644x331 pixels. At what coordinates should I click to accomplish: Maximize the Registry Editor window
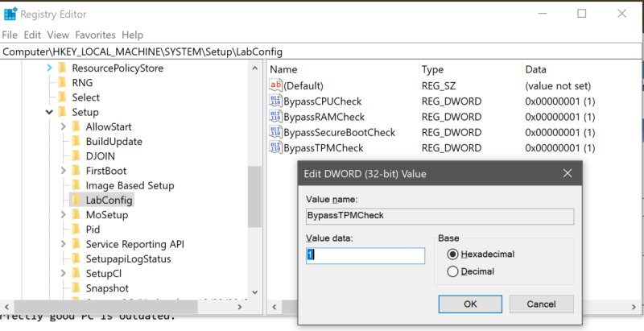tap(581, 14)
